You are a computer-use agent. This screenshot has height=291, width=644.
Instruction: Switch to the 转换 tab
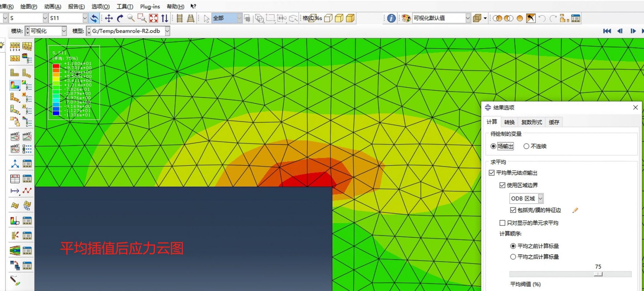509,122
